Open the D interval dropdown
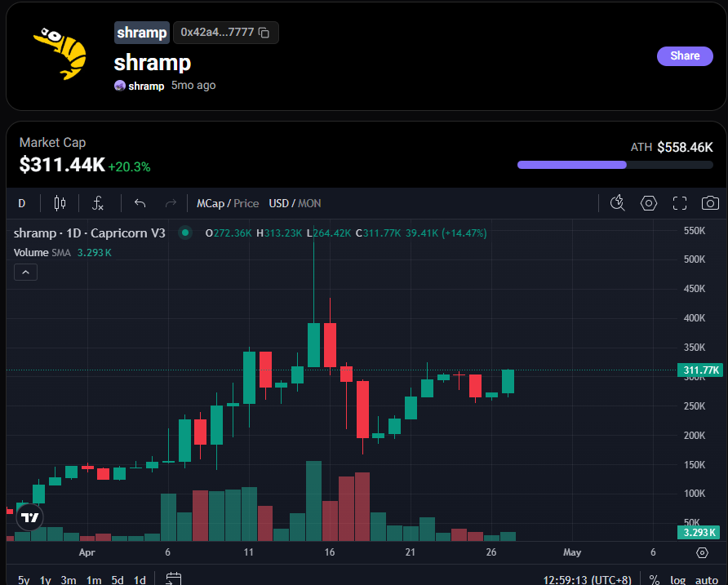Image resolution: width=728 pixels, height=585 pixels. click(x=22, y=203)
